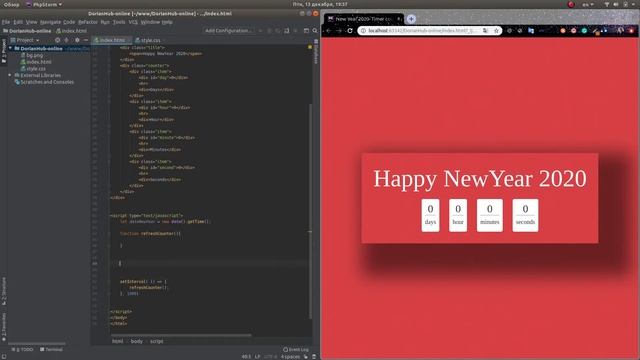Click the project structure icon in toolbar
Viewport: 640px width, 360px height.
coord(306,31)
